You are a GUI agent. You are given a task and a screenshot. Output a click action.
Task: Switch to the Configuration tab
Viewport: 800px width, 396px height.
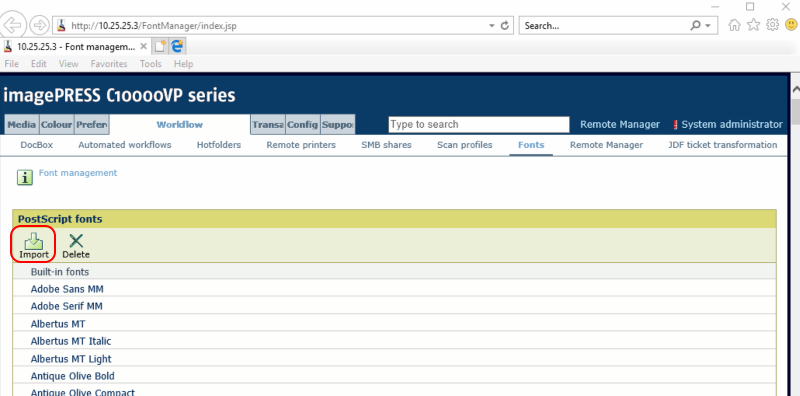point(303,125)
